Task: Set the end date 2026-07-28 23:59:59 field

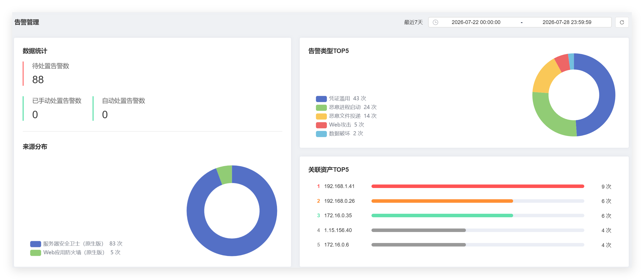Action: pyautogui.click(x=567, y=22)
